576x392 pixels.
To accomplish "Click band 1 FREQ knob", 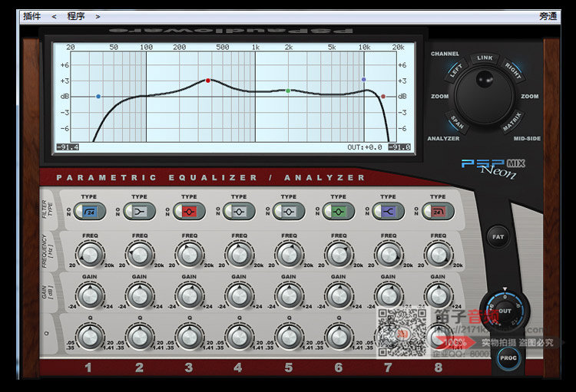I will tap(90, 255).
